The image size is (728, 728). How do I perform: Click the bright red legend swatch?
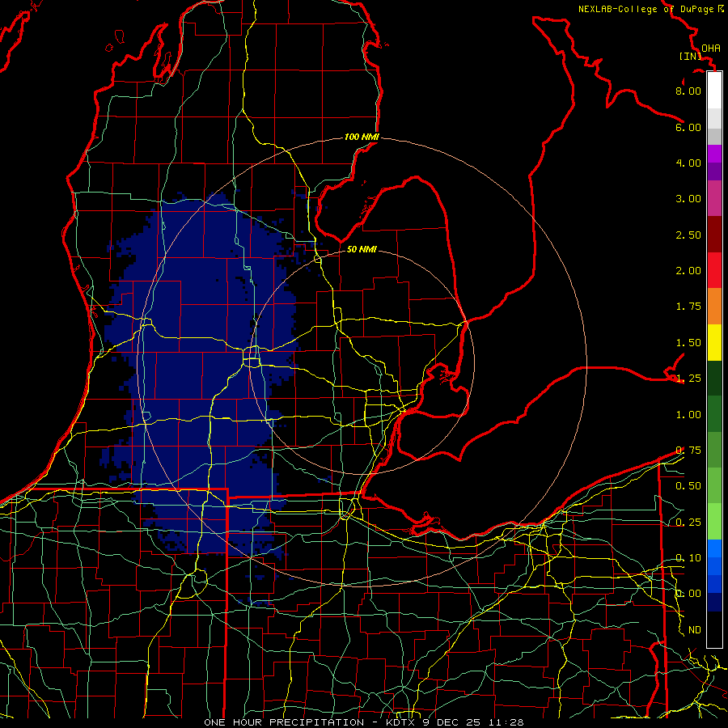coord(714,270)
